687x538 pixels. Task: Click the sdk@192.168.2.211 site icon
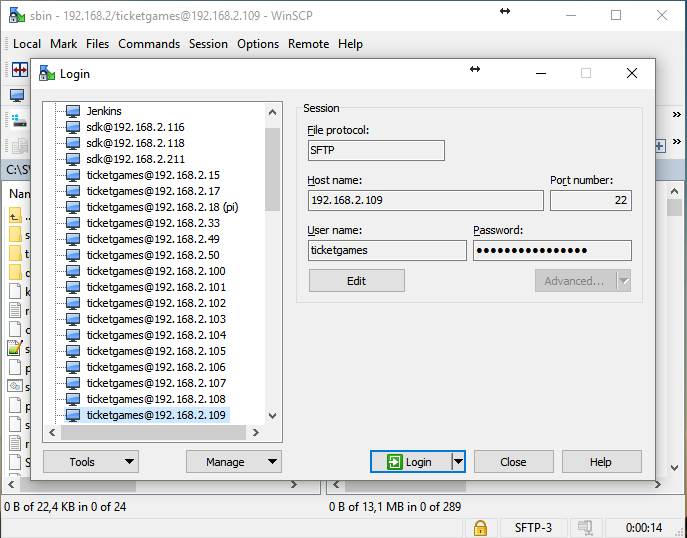point(73,159)
